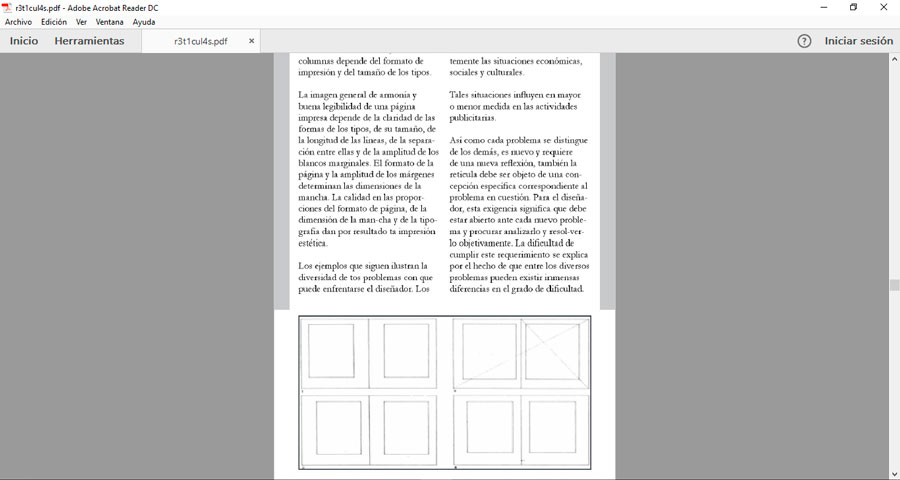Close the Adobe Acrobat Reader window
Viewport: 900px width, 480px height.
tap(884, 7)
